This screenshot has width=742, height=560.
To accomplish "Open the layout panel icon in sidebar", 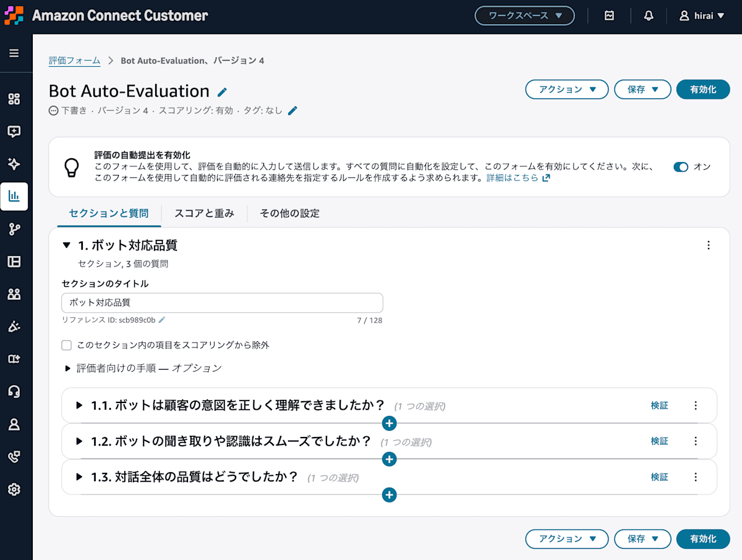I will 14,261.
